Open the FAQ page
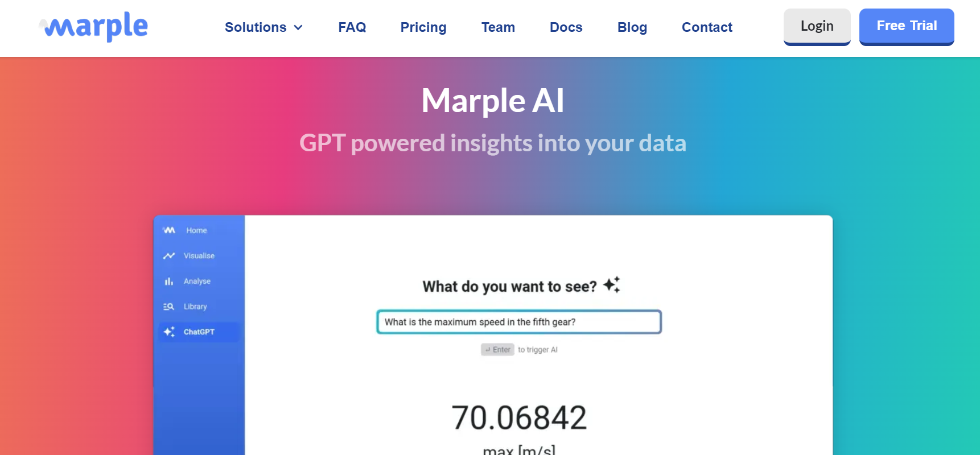Screen dimensions: 980x455 [352, 27]
